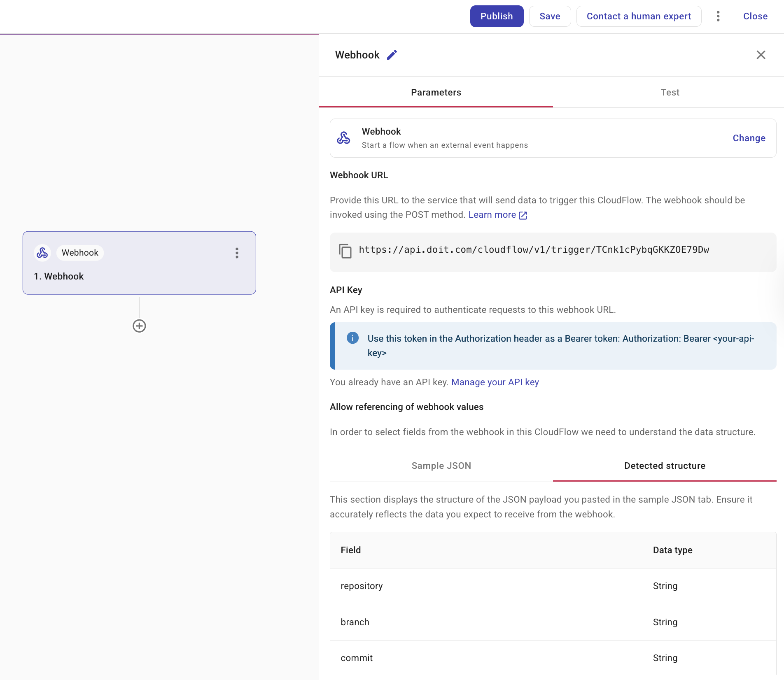Publish the CloudFlow
This screenshot has height=680, width=784.
pyautogui.click(x=497, y=16)
